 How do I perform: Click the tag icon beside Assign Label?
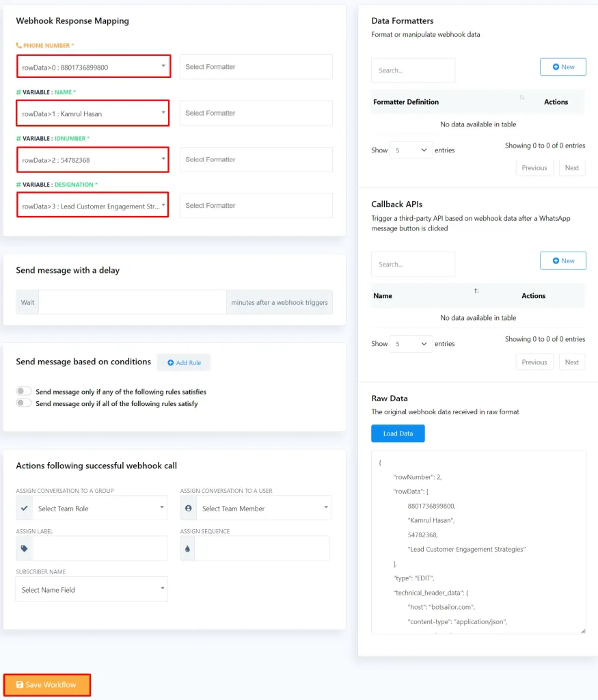(25, 548)
